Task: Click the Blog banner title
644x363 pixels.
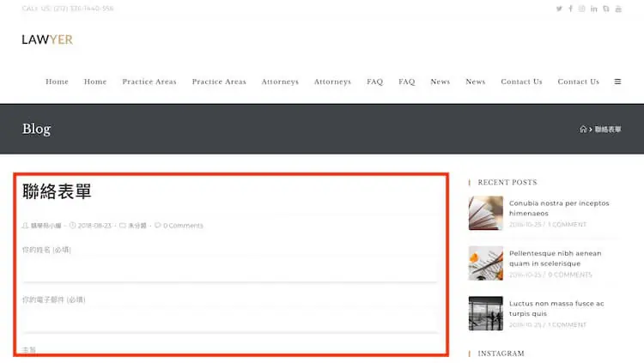Action: pos(37,129)
